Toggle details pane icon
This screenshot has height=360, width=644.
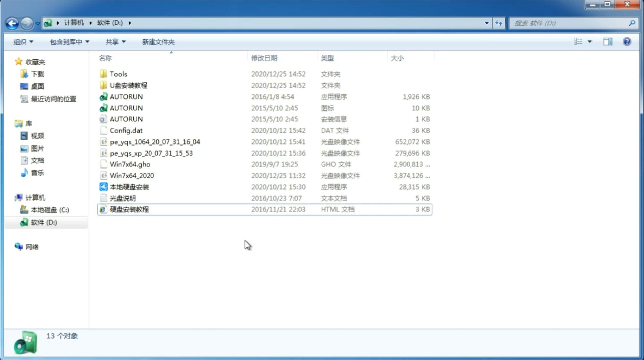point(607,41)
